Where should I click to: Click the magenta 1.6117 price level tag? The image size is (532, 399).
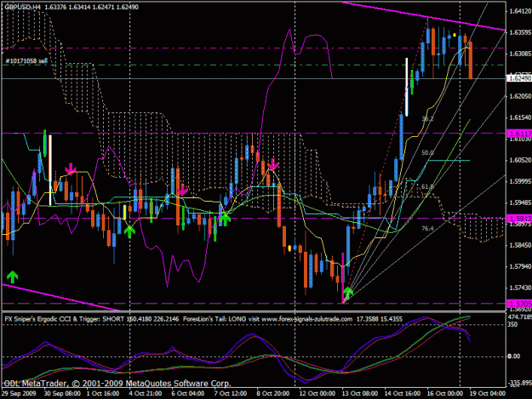(x=519, y=134)
